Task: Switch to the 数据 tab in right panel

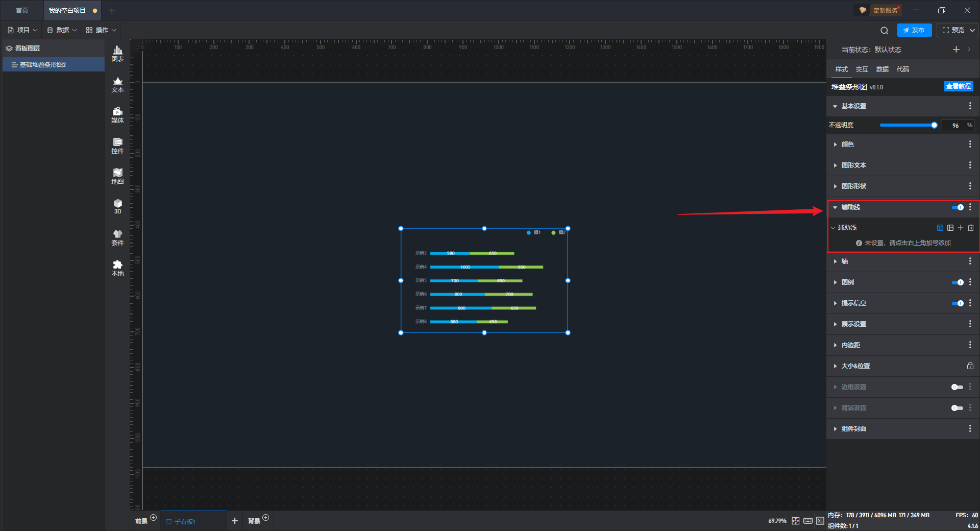Action: (x=882, y=69)
